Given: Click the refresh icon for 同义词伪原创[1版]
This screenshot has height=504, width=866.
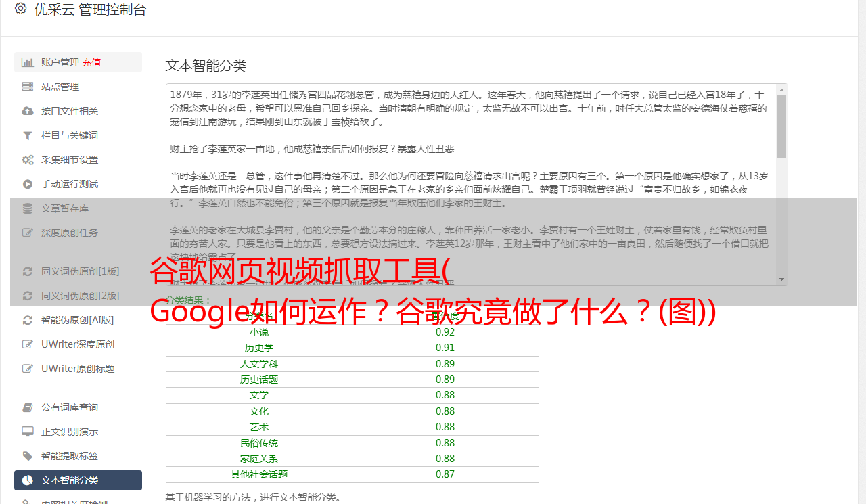Looking at the screenshot, I should click(x=28, y=271).
